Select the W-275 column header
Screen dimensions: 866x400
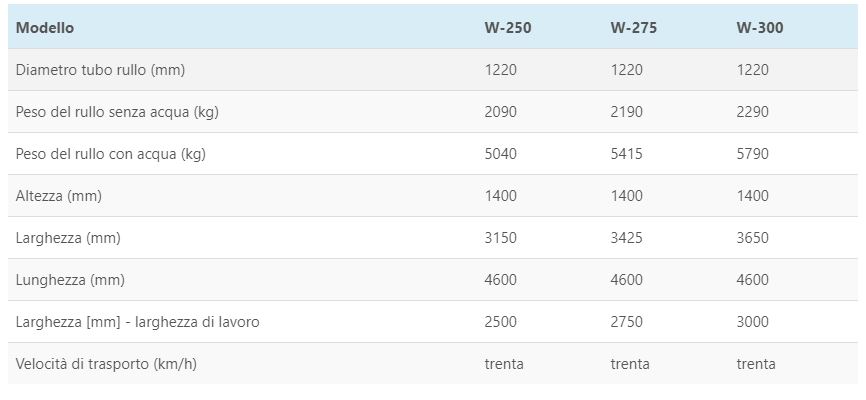pos(633,28)
